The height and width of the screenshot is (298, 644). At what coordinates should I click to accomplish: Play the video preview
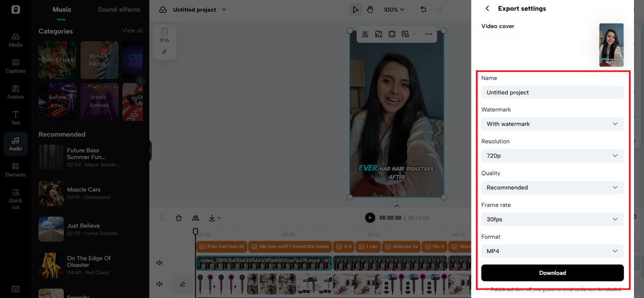370,218
